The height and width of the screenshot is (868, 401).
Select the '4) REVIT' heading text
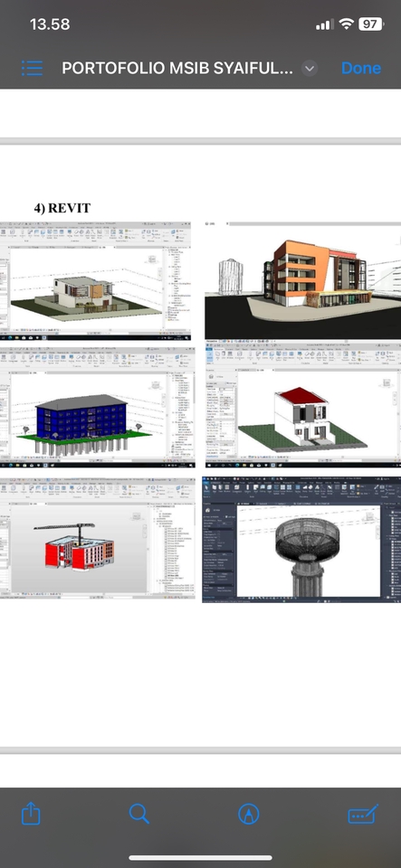pos(62,208)
